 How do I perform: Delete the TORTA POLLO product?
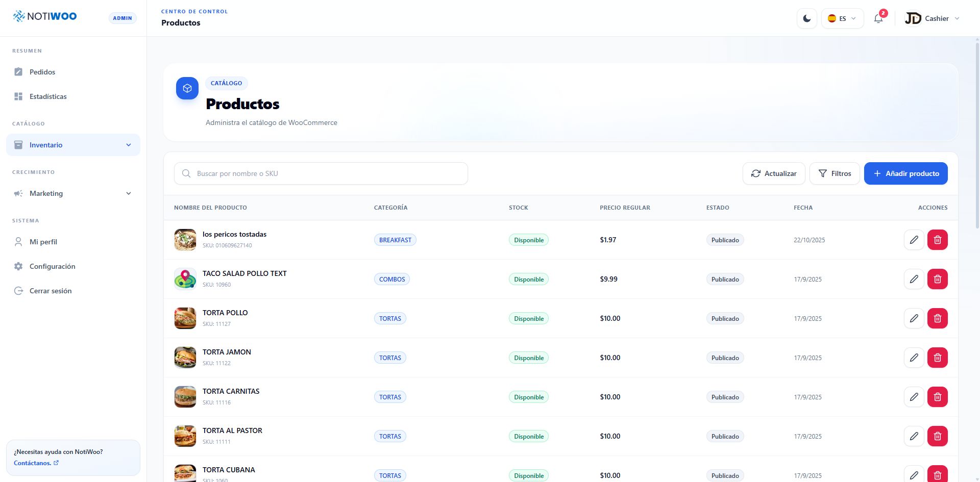[x=938, y=318]
